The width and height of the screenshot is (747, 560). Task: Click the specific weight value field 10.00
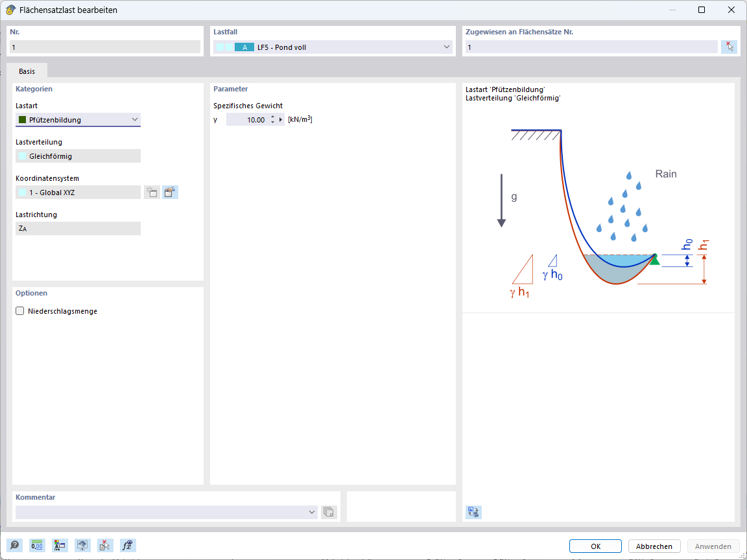click(247, 119)
